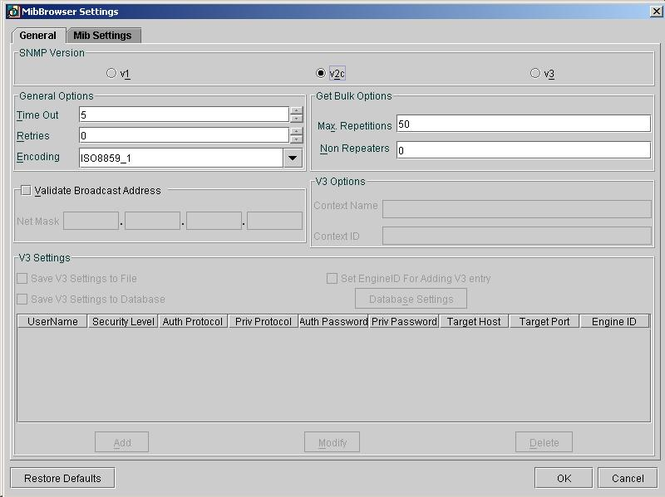Decrease Retries with the down arrow
The image size is (665, 497).
(296, 140)
